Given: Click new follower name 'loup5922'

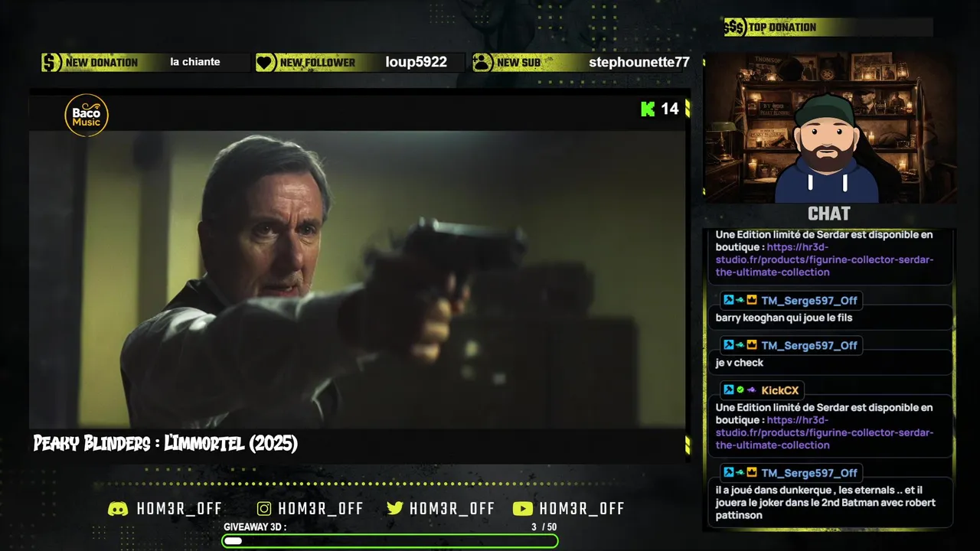Looking at the screenshot, I should [x=416, y=62].
